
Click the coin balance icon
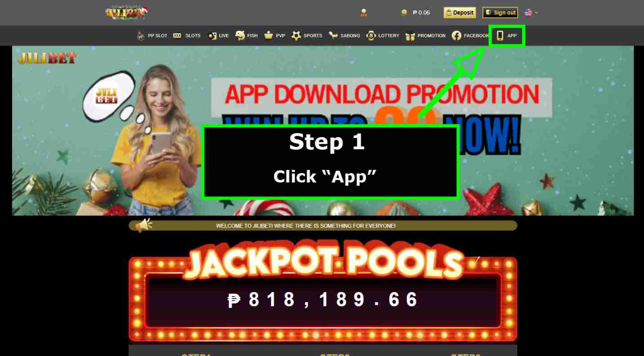(404, 13)
